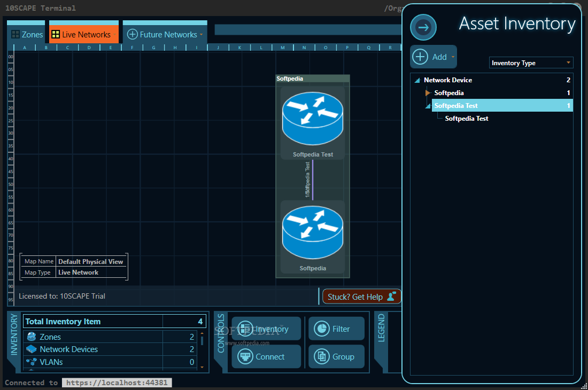
Task: Open the Add dropdown arrow
Action: tap(453, 57)
